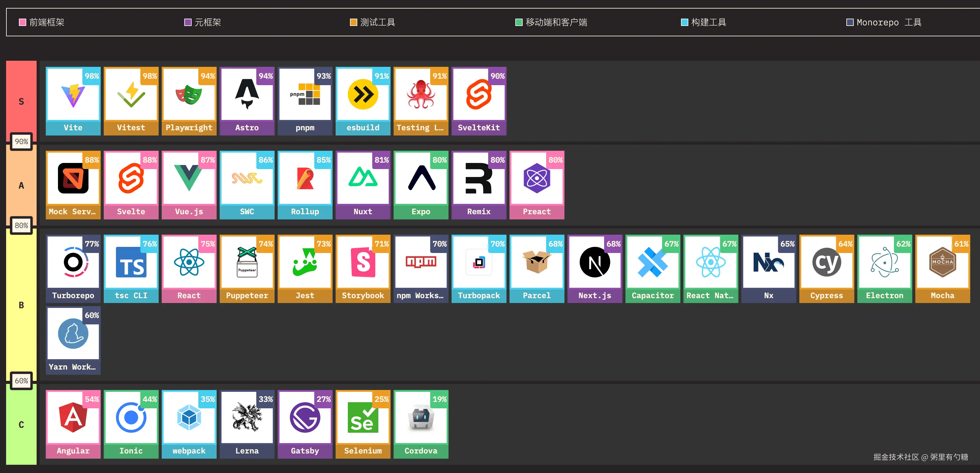980x473 pixels.
Task: Select the S tier label
Action: click(x=21, y=102)
